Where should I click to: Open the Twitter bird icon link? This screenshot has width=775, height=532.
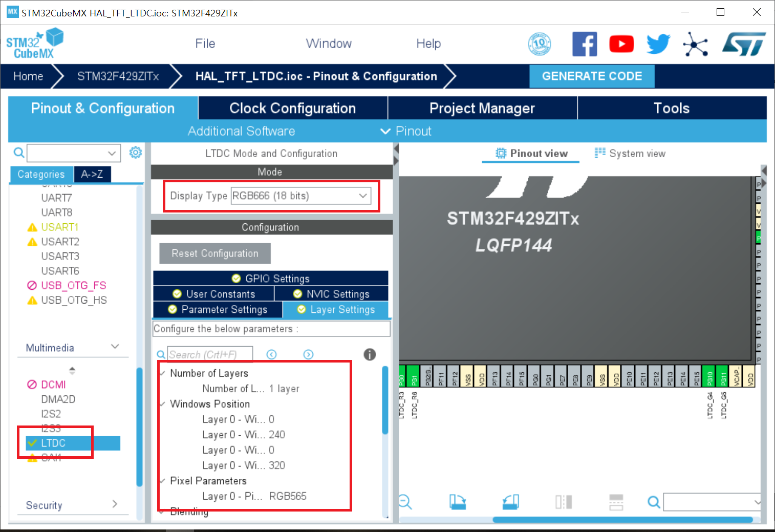click(658, 44)
